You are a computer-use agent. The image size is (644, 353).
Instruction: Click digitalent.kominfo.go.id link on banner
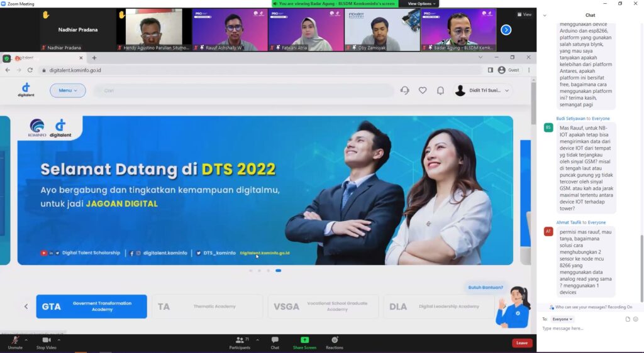[x=265, y=253]
